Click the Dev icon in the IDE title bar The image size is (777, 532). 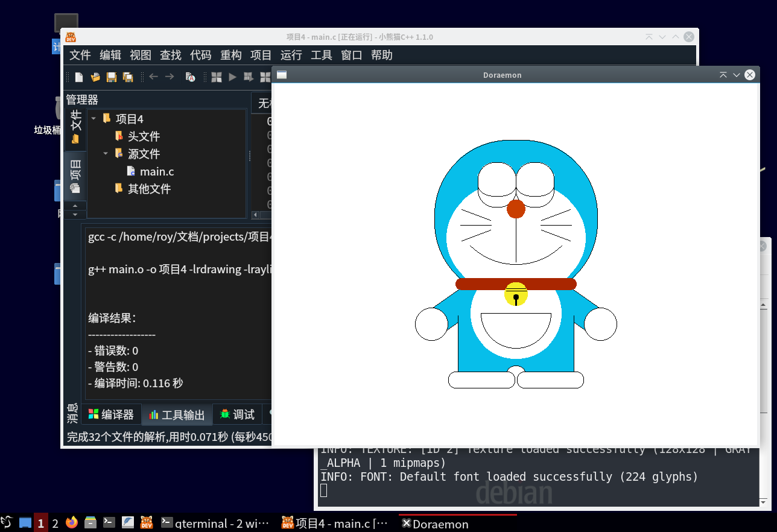pos(71,37)
